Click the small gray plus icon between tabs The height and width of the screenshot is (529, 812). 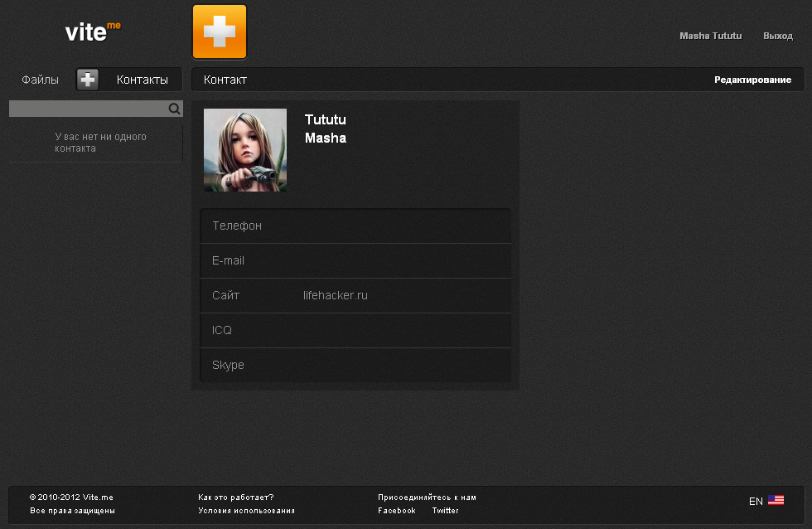click(x=88, y=80)
